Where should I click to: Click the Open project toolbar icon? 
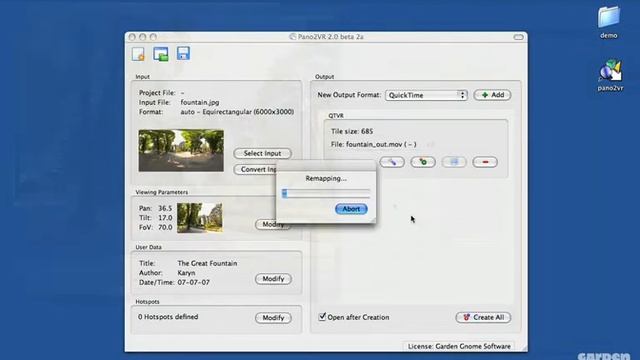pyautogui.click(x=161, y=54)
